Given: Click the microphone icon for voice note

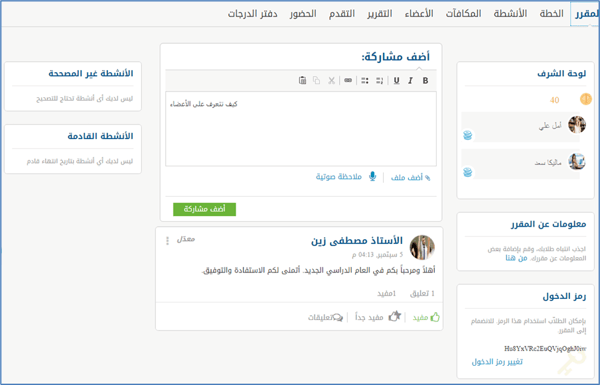Looking at the screenshot, I should point(372,177).
